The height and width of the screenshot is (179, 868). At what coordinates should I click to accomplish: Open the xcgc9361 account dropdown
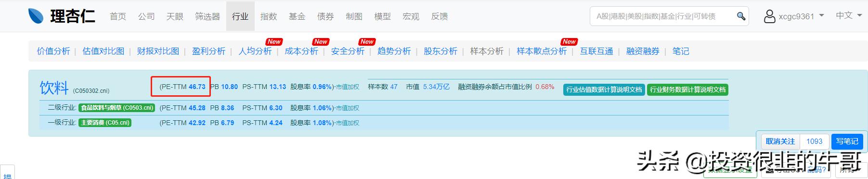coord(801,16)
